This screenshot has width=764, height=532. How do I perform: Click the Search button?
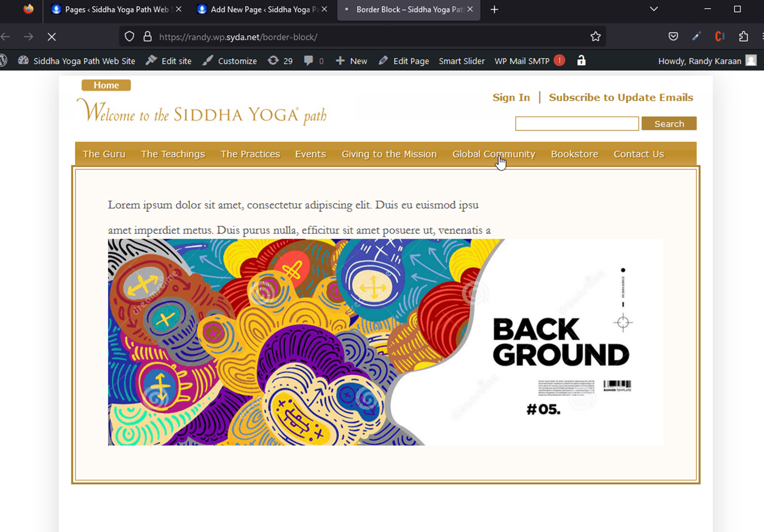coord(669,124)
